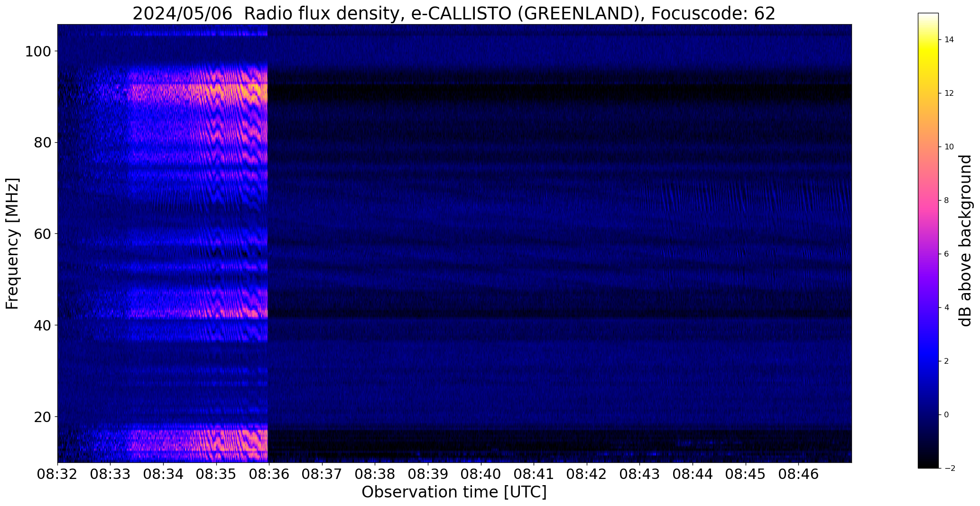Click the colorbar tick value 0

click(x=947, y=415)
